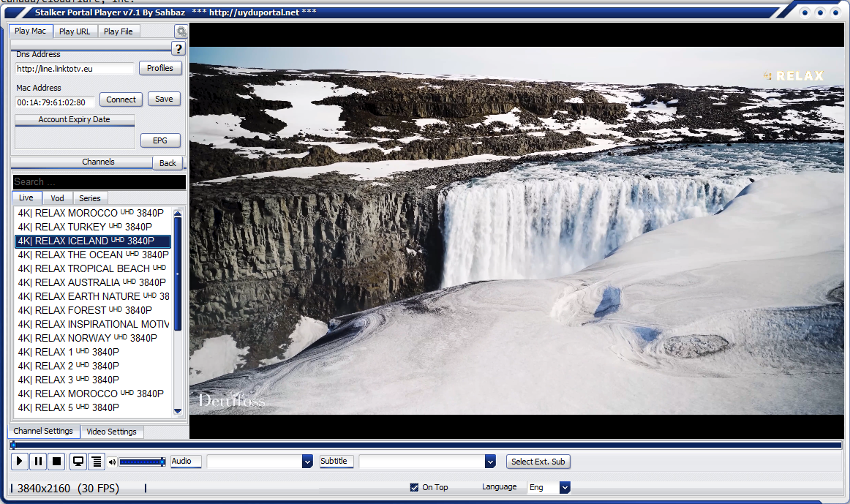Switch to the Play URL tab
The height and width of the screenshot is (504, 850).
click(75, 31)
